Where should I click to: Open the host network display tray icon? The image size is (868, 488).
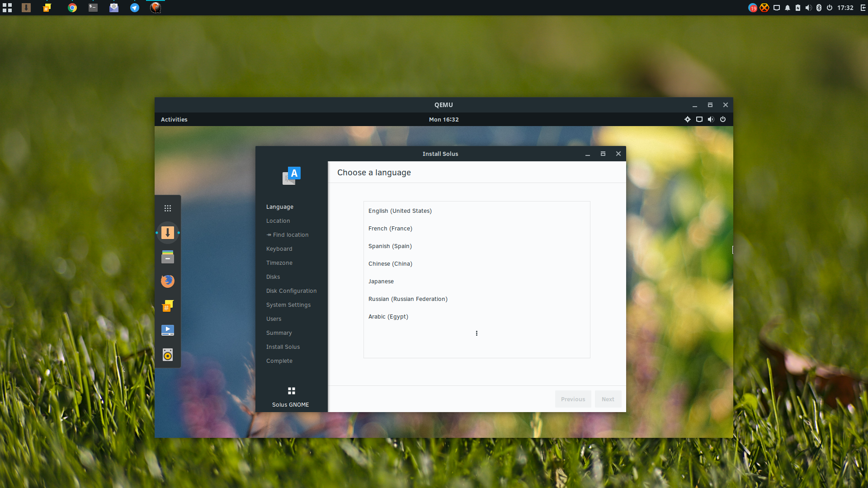click(x=777, y=8)
